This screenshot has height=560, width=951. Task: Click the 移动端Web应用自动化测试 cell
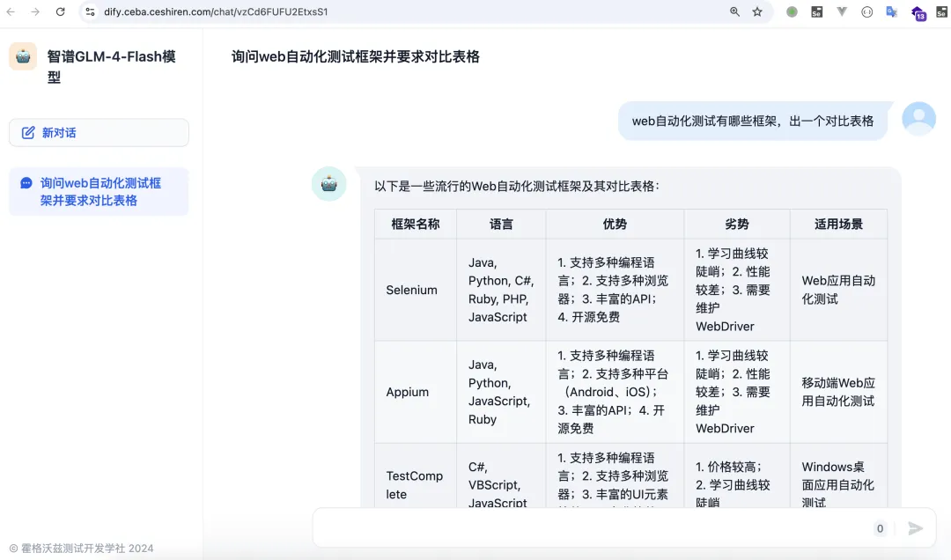pyautogui.click(x=839, y=392)
